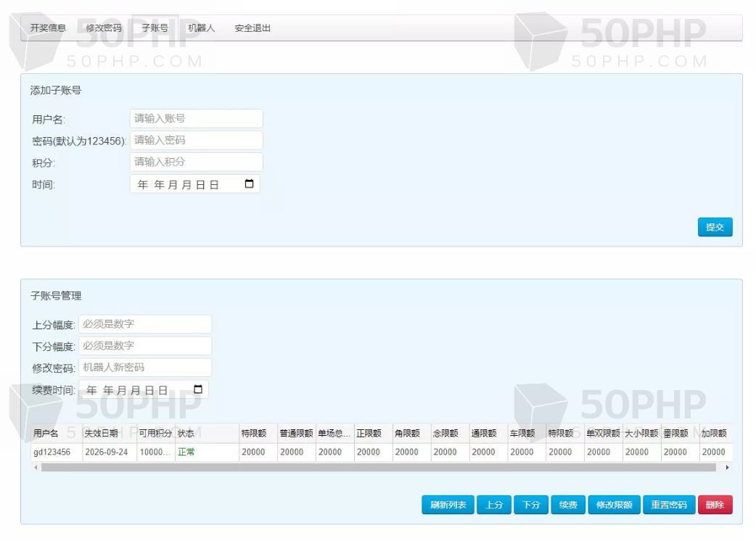
Task: Click the red 删除 button
Action: pyautogui.click(x=715, y=505)
